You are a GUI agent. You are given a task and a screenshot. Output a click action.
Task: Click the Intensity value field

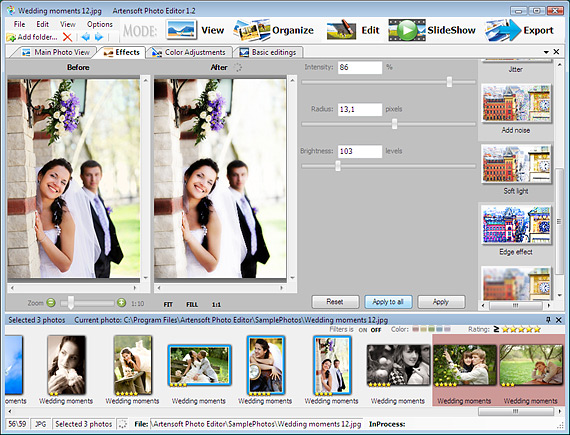tap(360, 68)
